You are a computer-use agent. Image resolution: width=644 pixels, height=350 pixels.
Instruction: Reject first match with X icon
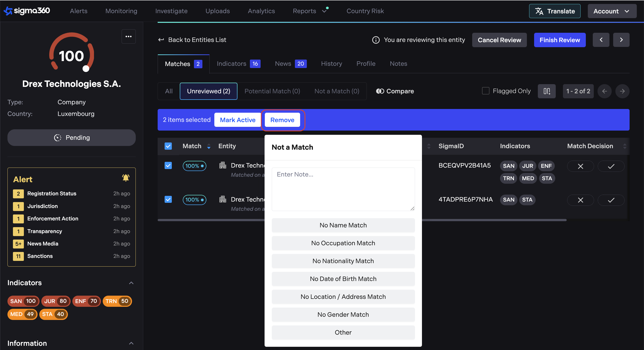tap(580, 166)
